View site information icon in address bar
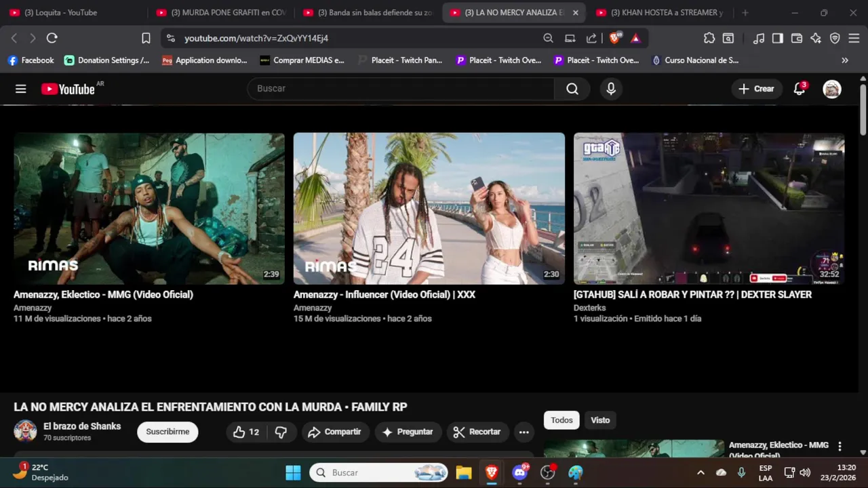The width and height of the screenshot is (868, 488). click(x=170, y=38)
